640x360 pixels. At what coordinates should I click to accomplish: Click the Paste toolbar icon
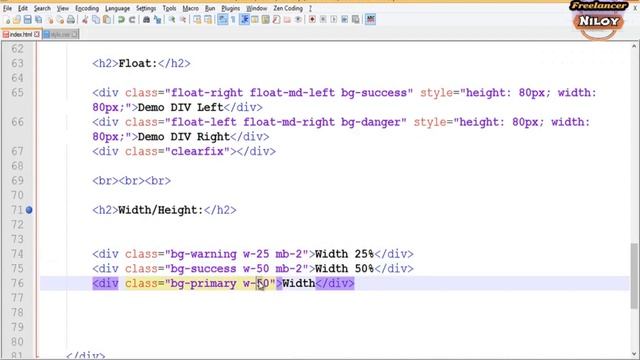[x=107, y=20]
